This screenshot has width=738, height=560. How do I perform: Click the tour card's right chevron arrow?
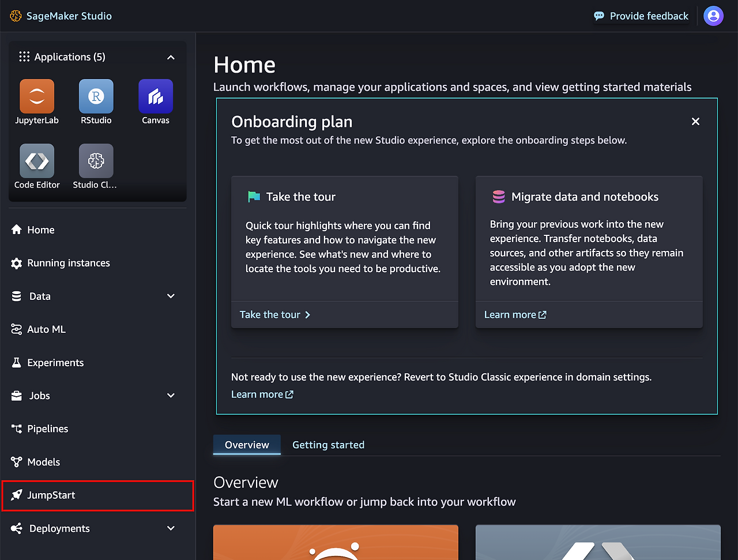coord(307,315)
